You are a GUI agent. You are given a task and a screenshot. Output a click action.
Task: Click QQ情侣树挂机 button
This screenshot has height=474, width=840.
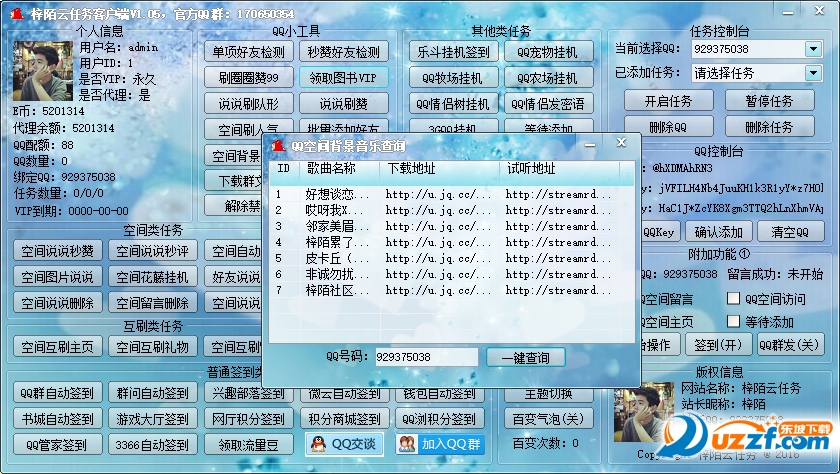(x=454, y=103)
